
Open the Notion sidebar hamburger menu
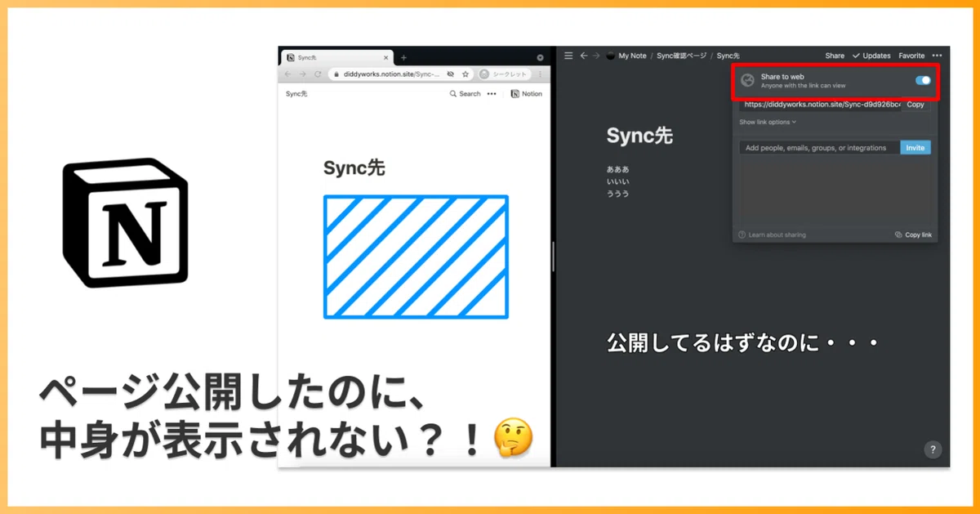[569, 56]
